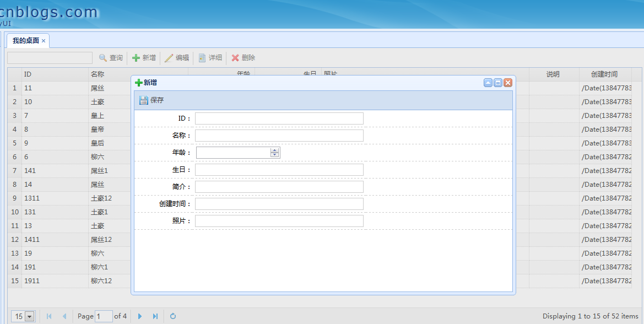Increment 年龄 with the spinner up arrow
This screenshot has width=644, height=324.
point(274,150)
